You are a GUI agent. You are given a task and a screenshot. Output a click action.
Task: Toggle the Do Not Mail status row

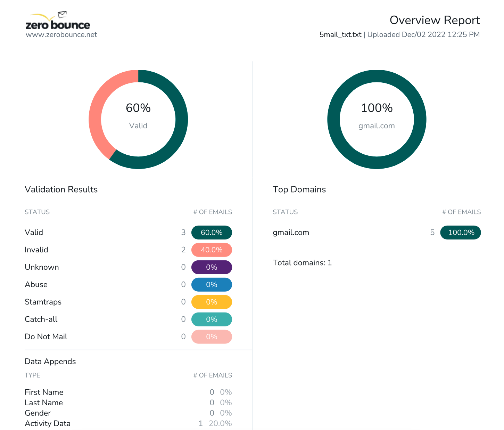pyautogui.click(x=46, y=336)
